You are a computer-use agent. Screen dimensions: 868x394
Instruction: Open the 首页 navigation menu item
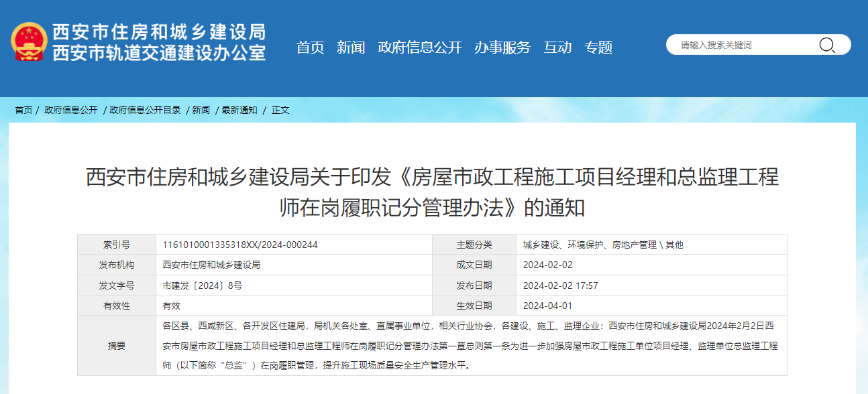310,48
